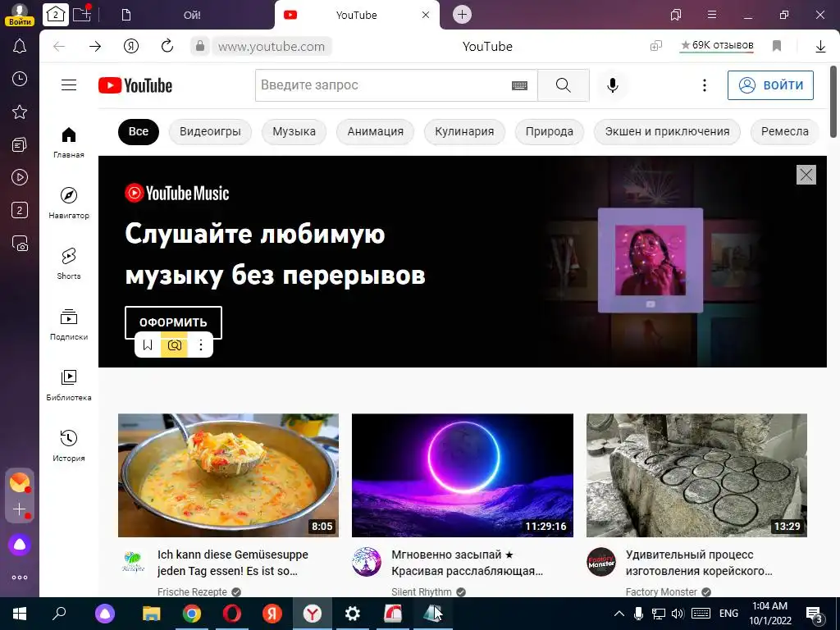Open Библиотека in YouTube sidebar
This screenshot has height=630, width=840.
coord(69,386)
